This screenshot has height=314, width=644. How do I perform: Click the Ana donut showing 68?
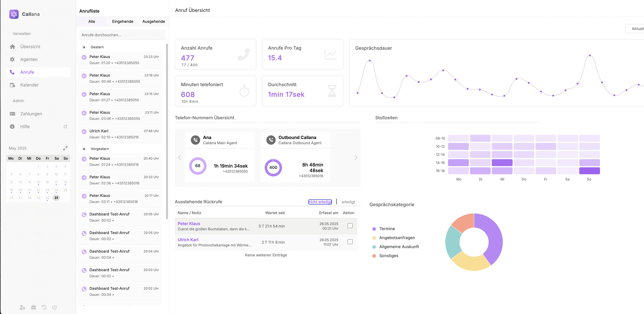pos(198,166)
